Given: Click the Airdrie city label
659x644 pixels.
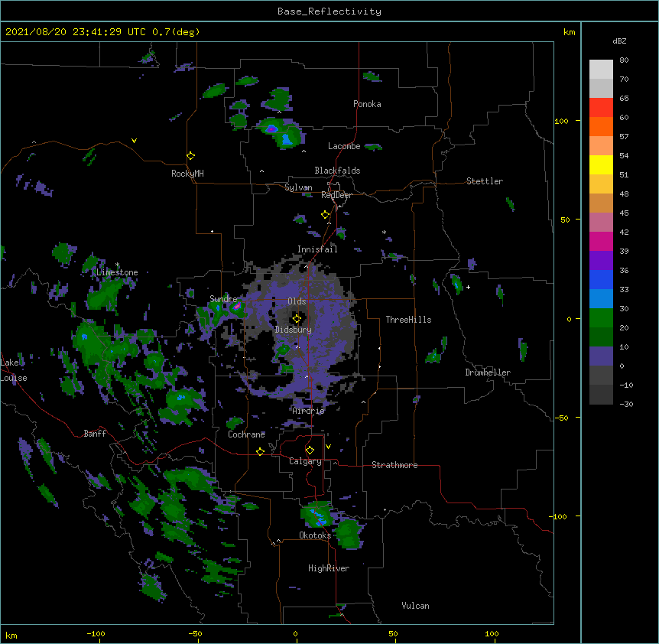Looking at the screenshot, I should pyautogui.click(x=309, y=411).
